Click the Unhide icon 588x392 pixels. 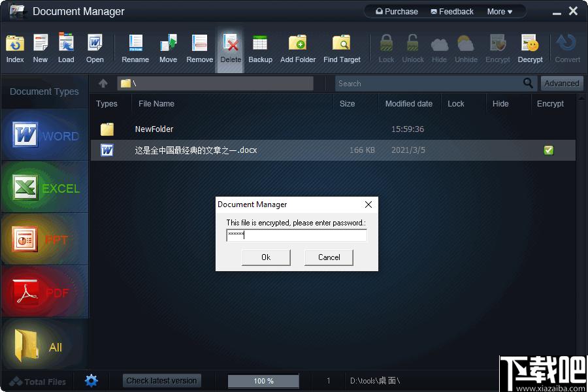coord(466,44)
